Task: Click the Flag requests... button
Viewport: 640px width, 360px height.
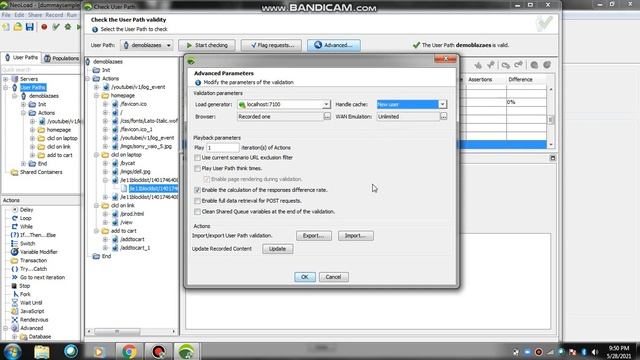Action: click(271, 45)
